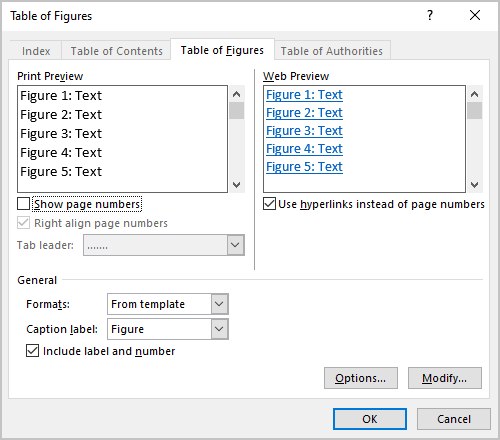500x440 pixels.
Task: Click Figure 2: Text in Print Preview
Action: point(61,115)
